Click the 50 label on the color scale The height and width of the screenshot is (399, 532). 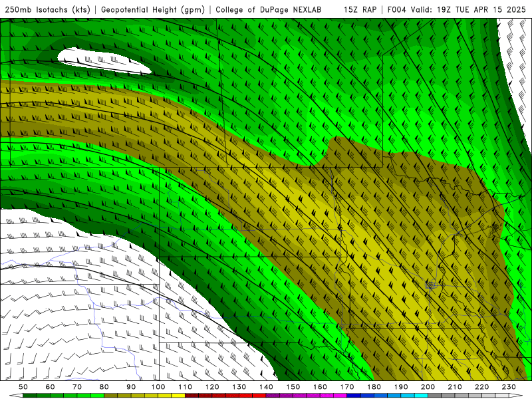point(23,387)
